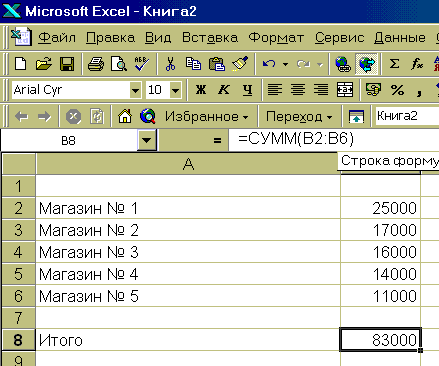Insert hyperlink globe icon

pos(343,63)
